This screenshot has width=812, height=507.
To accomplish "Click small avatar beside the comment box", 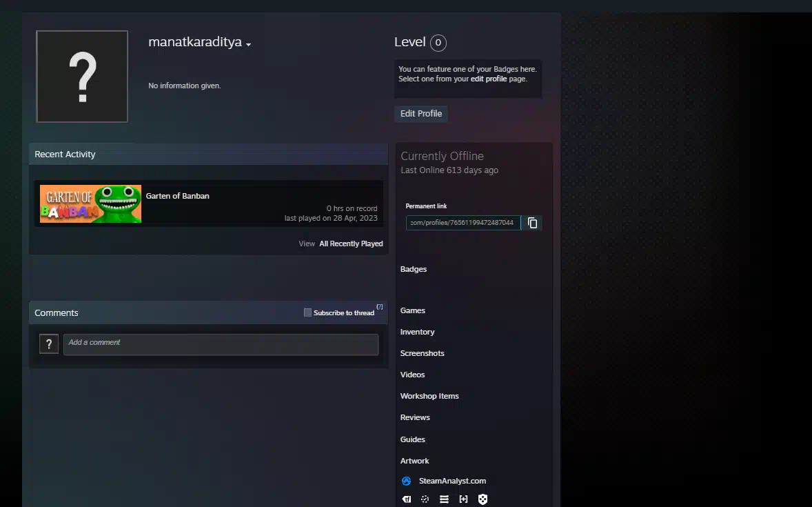I will (49, 344).
